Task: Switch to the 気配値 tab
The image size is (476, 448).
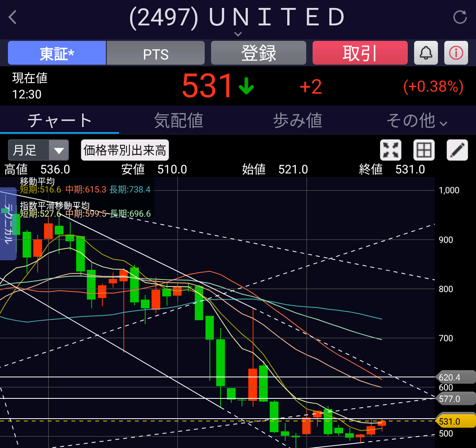Action: click(x=178, y=121)
